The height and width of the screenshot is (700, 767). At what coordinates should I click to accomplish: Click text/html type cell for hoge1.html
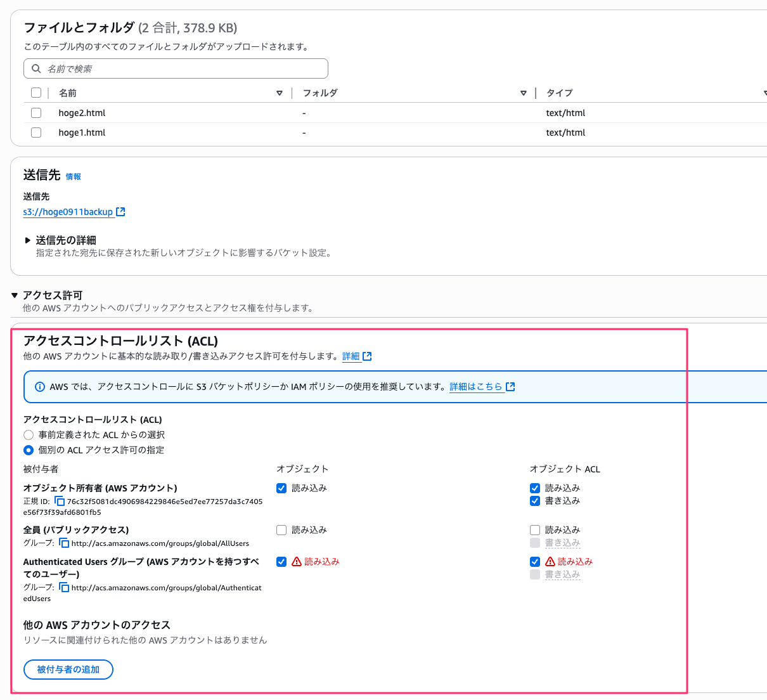pos(565,133)
